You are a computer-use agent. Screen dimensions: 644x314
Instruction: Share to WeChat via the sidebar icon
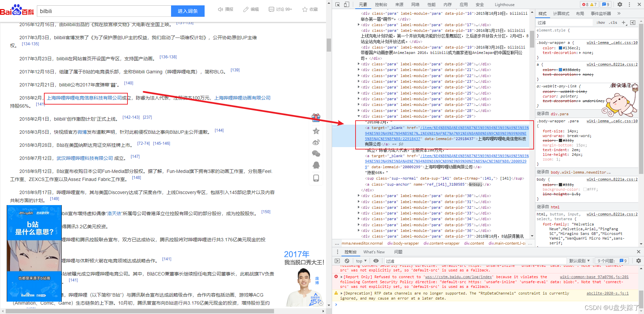[x=316, y=154]
